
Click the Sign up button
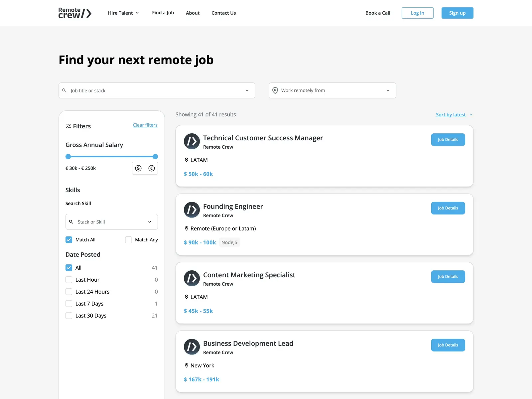[x=457, y=13]
